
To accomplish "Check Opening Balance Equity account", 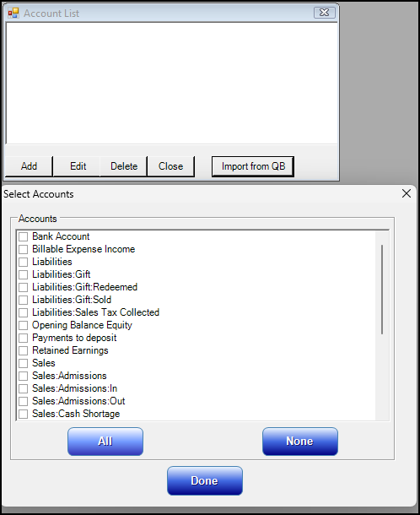I will 23,326.
